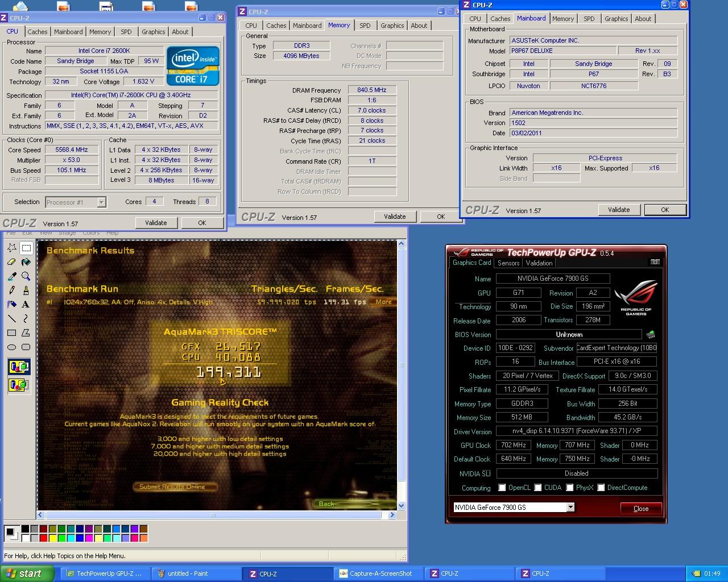Click Paint's vertical scrollbar up arrow

pyautogui.click(x=402, y=244)
